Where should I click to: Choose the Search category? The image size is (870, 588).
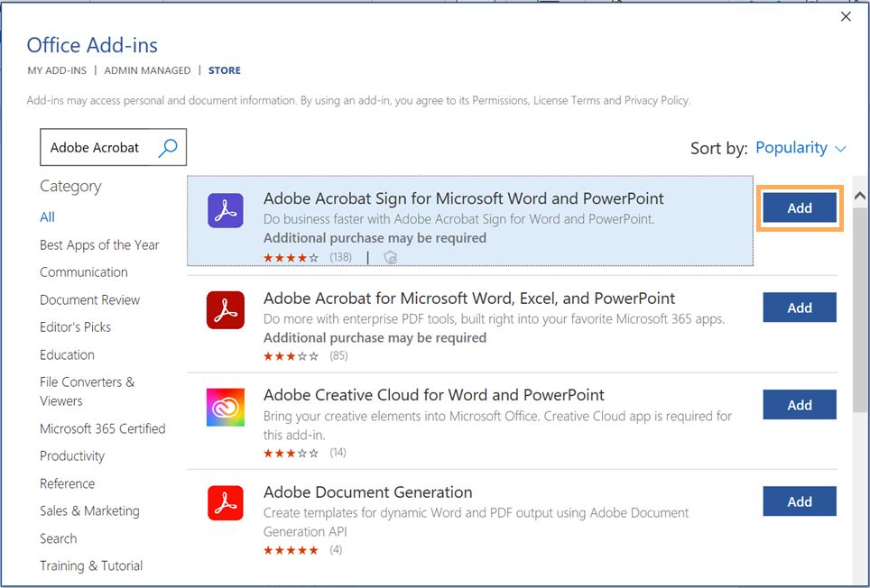(x=59, y=538)
